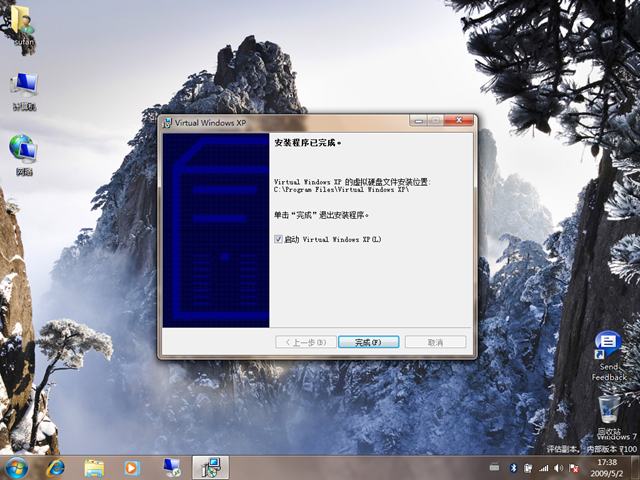The width and height of the screenshot is (640, 480).
Task: Select the 网络 network desktop icon
Action: [24, 155]
